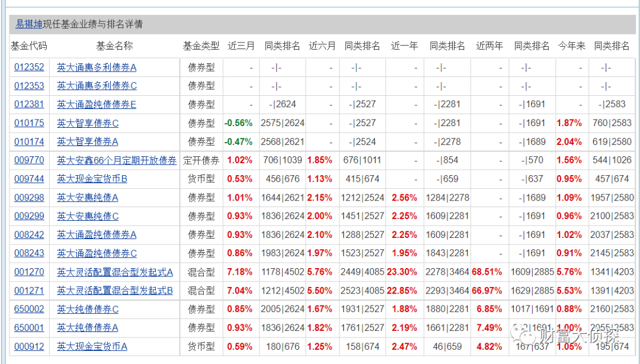The width and height of the screenshot is (640, 364).
Task: Select the -0.56% three-month return cell
Action: (238, 123)
